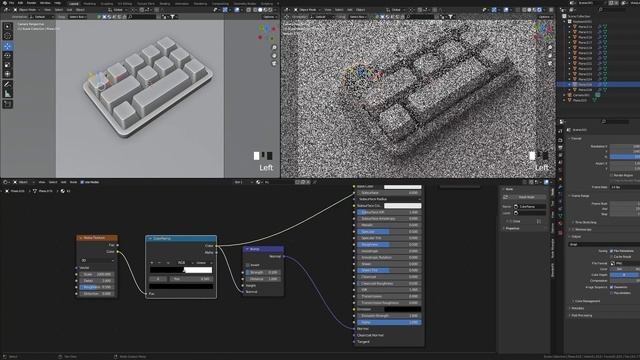Viewport: 640px width, 360px height.
Task: Toggle the Invert checkbox on Bump node
Action: coord(248,265)
